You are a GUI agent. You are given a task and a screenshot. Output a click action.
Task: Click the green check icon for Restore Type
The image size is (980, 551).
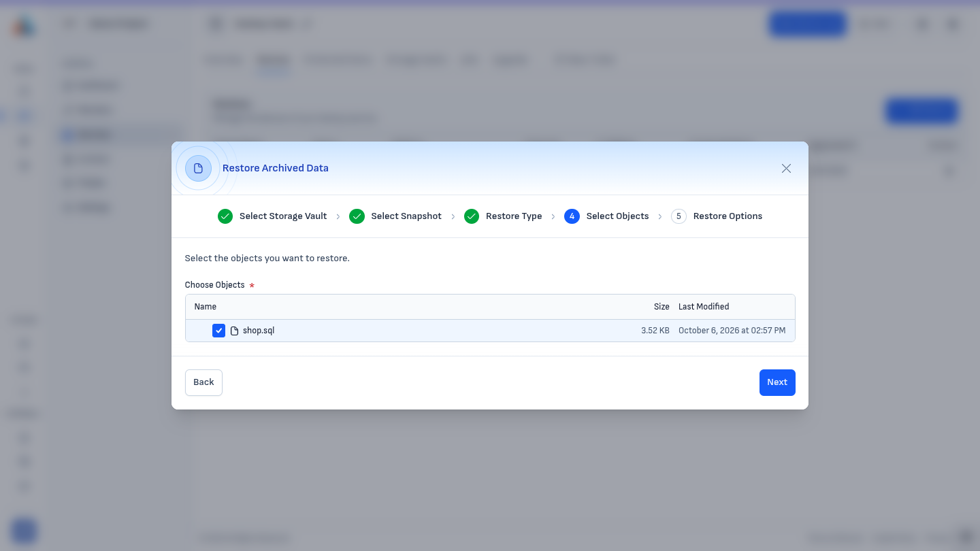click(x=472, y=216)
